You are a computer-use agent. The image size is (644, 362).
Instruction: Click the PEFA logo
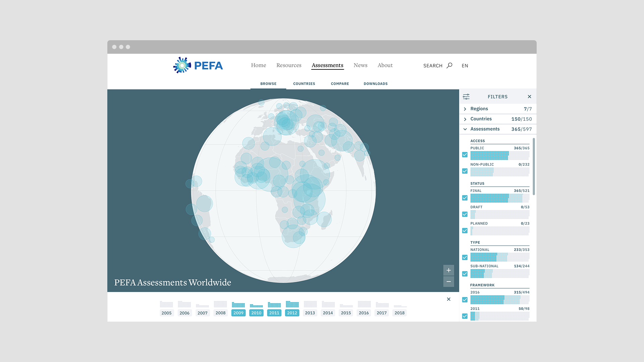pyautogui.click(x=198, y=65)
